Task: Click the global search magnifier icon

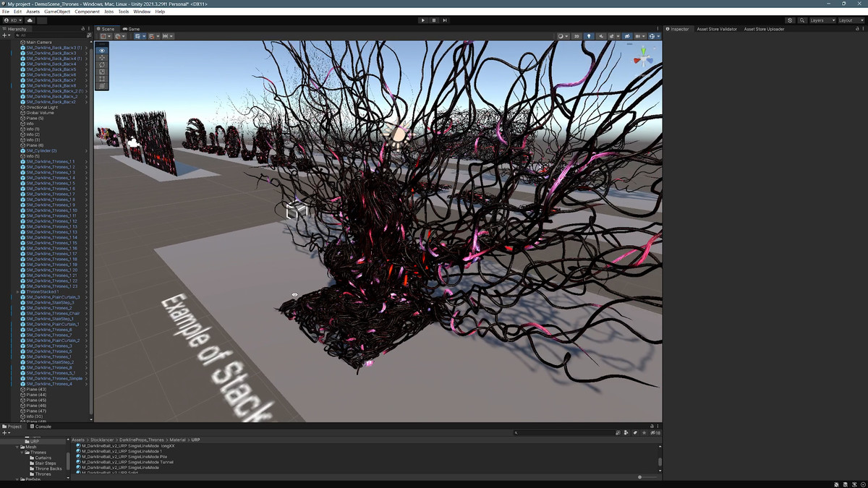Action: coord(802,20)
